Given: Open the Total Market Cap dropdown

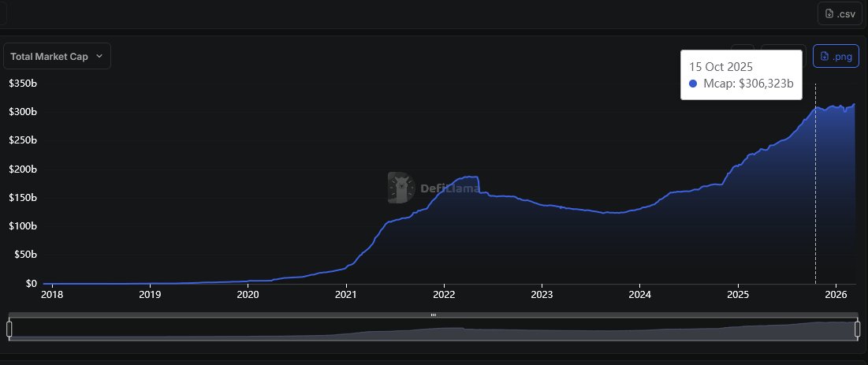Looking at the screenshot, I should point(57,57).
